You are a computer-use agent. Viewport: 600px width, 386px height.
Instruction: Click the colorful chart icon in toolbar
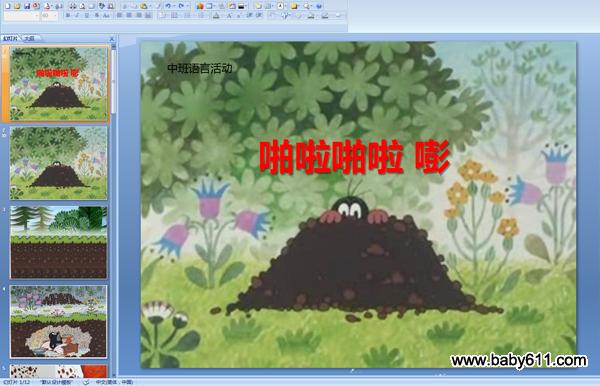pos(200,6)
